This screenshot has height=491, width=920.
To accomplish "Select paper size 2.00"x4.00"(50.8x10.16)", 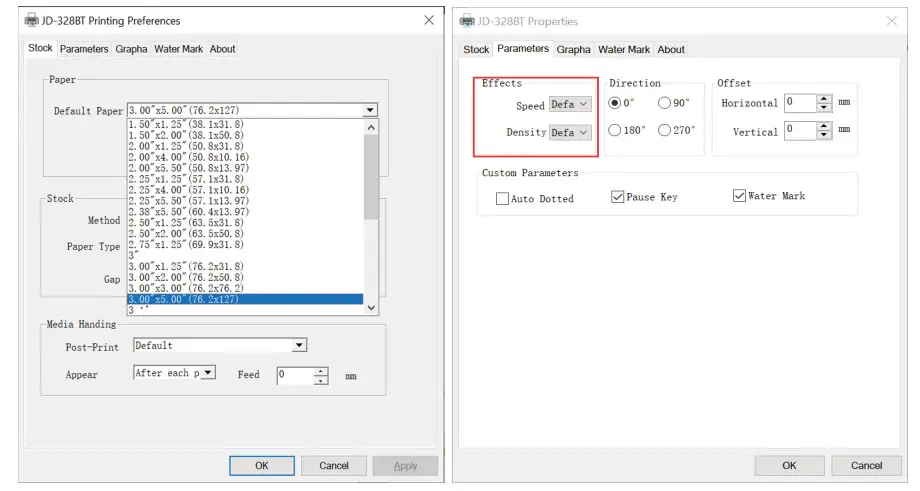I will click(x=245, y=157).
